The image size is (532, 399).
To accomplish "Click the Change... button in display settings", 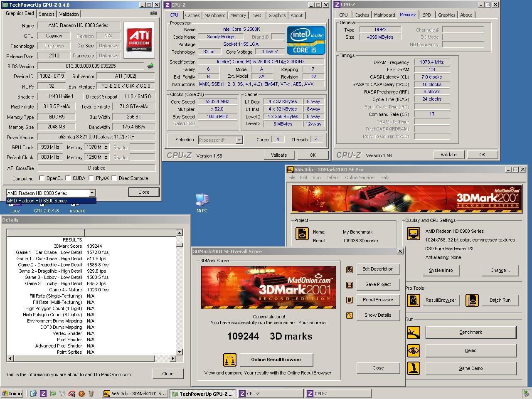I will 500,271.
